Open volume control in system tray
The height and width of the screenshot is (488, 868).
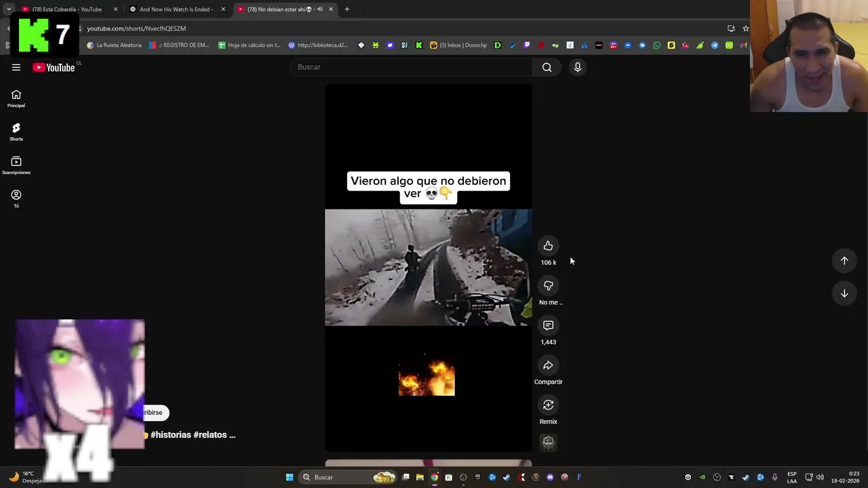pyautogui.click(x=820, y=477)
